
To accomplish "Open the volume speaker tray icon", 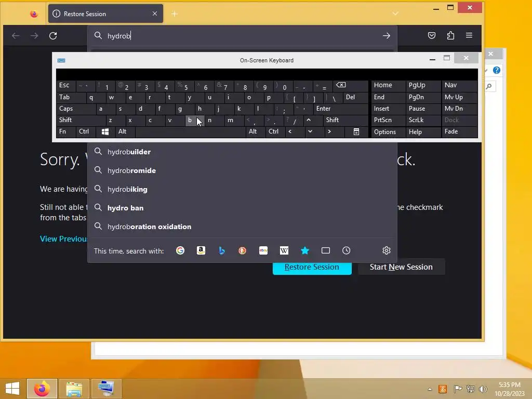I will (x=483, y=389).
